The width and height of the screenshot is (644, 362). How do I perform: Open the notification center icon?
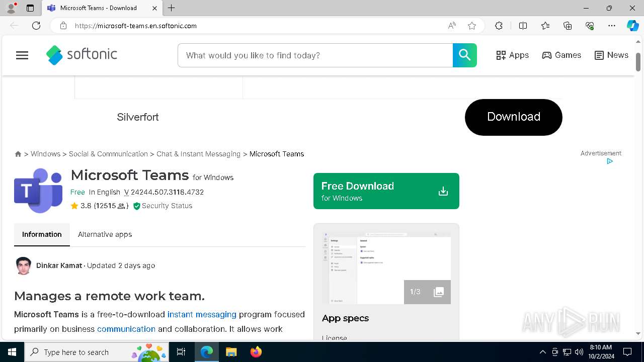tap(627, 352)
